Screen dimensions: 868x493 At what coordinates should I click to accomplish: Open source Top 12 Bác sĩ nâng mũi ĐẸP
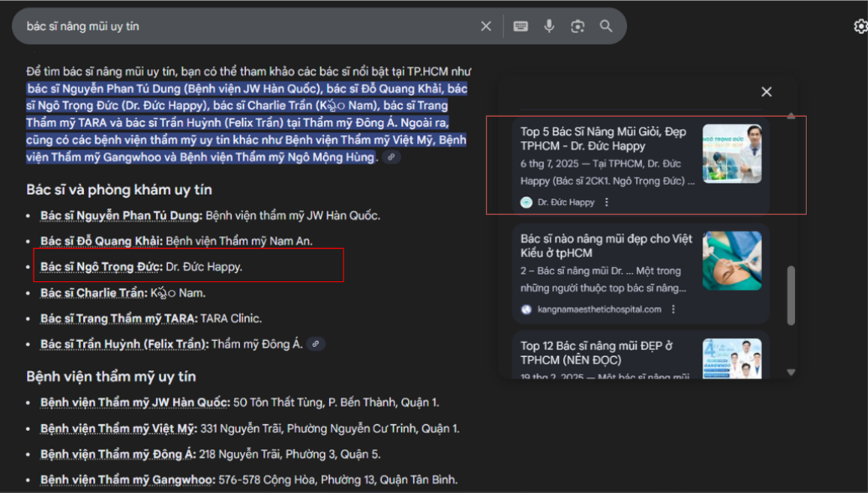click(597, 353)
